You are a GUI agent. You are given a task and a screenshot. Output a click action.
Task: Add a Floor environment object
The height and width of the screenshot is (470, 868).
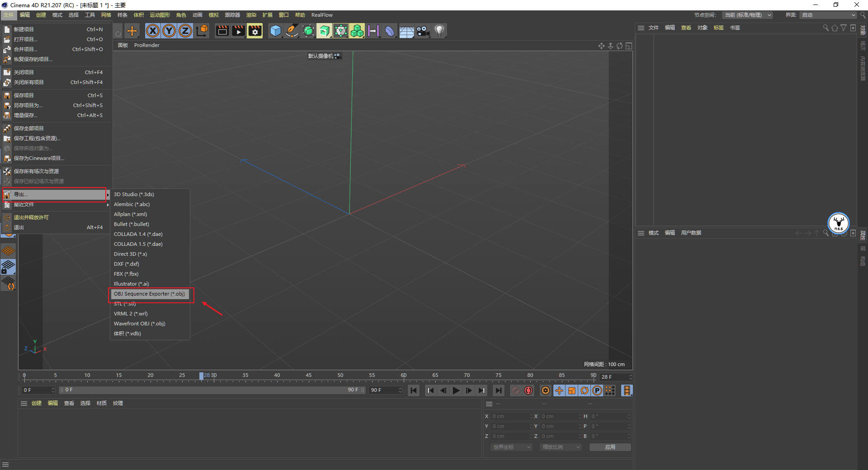(x=406, y=31)
